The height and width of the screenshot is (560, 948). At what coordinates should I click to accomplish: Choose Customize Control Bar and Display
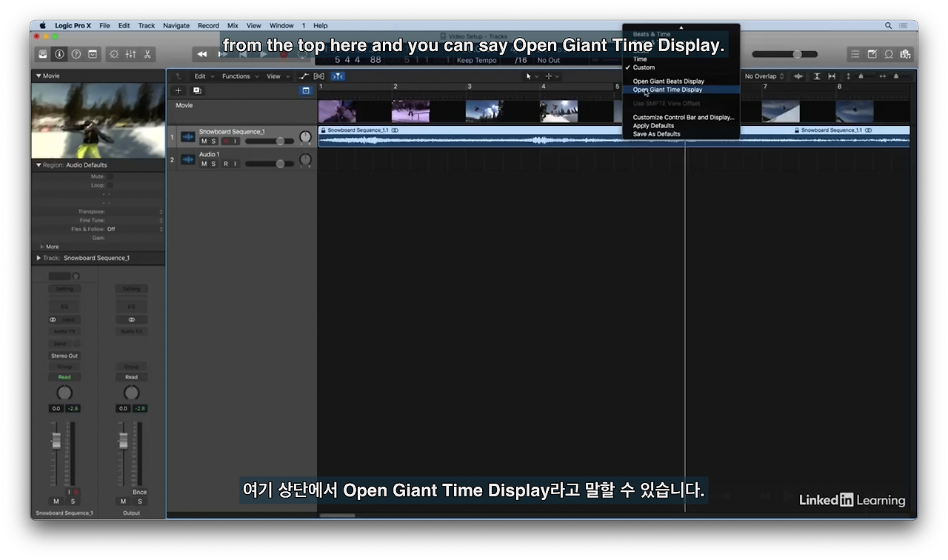[681, 118]
